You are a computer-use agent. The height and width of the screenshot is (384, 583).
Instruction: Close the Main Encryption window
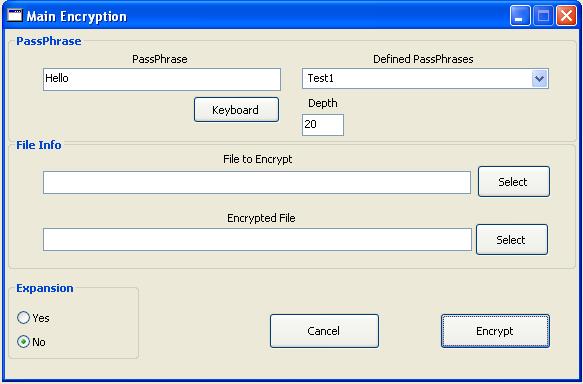pyautogui.click(x=566, y=16)
